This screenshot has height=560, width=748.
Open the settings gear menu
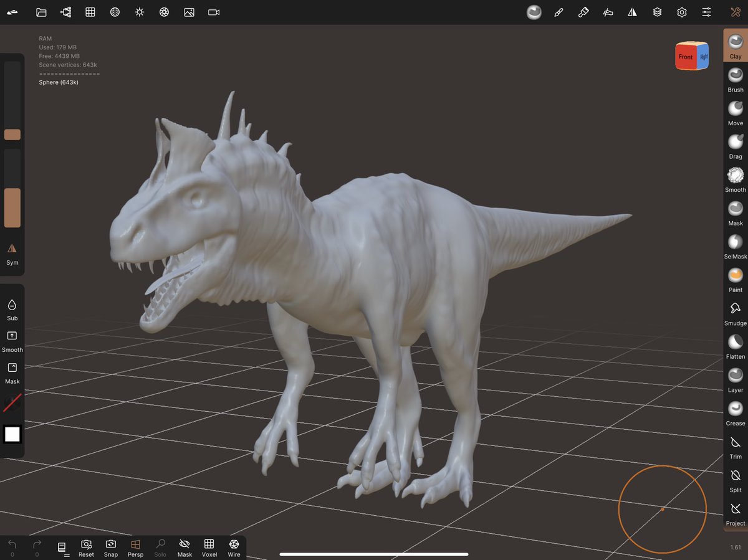(682, 12)
